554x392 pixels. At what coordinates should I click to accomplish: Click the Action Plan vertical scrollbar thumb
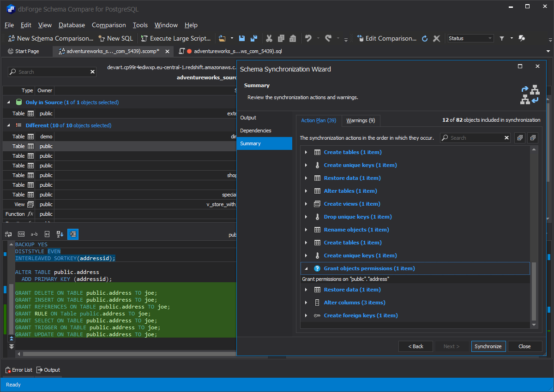pos(534,291)
